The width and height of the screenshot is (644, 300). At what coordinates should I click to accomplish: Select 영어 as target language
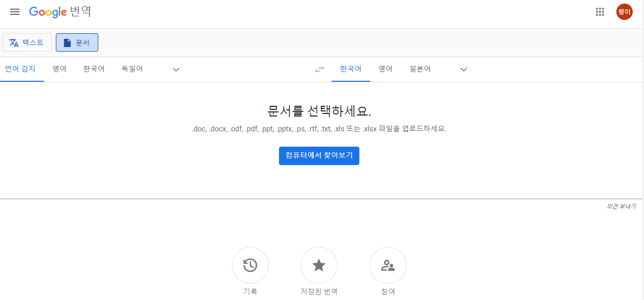coord(385,69)
